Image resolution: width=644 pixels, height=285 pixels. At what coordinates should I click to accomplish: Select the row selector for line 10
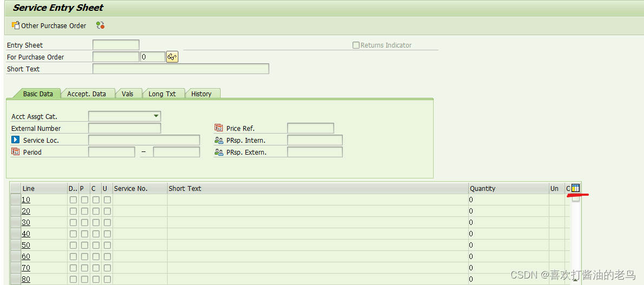pyautogui.click(x=15, y=200)
